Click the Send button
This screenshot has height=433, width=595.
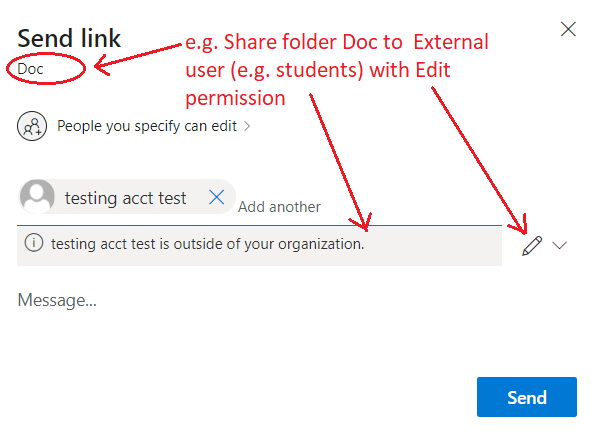tap(527, 397)
